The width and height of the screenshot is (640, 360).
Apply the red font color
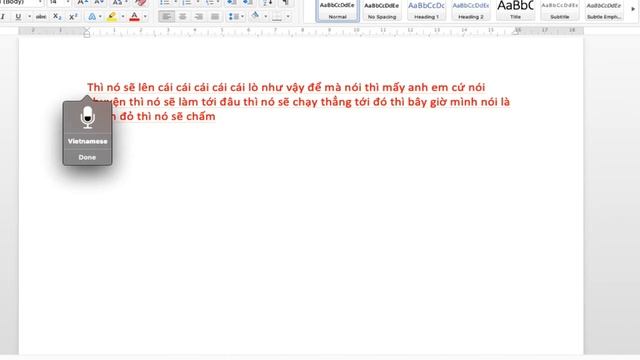tap(134, 17)
